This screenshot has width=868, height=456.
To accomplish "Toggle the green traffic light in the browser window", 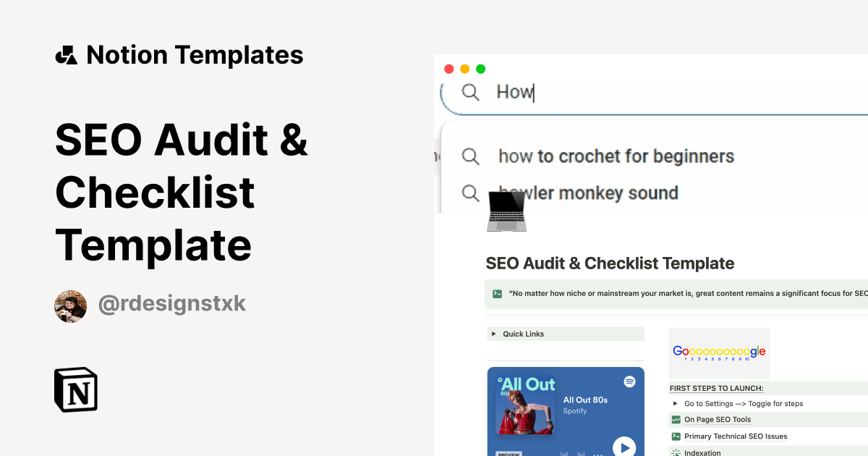I will click(480, 69).
